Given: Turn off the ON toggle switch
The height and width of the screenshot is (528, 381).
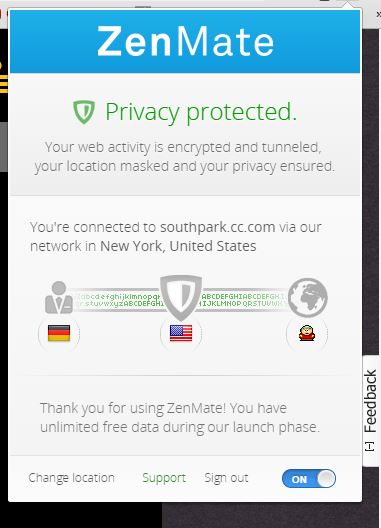Looking at the screenshot, I should 309,478.
